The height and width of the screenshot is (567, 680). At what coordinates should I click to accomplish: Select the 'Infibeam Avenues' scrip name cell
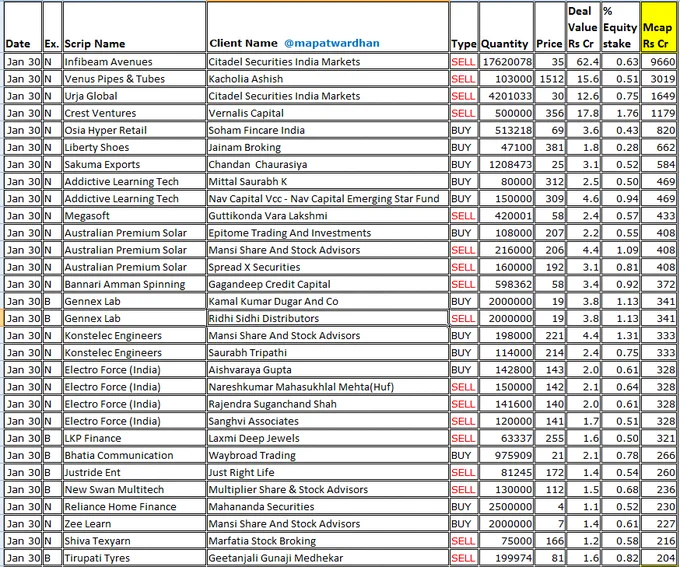[x=134, y=62]
